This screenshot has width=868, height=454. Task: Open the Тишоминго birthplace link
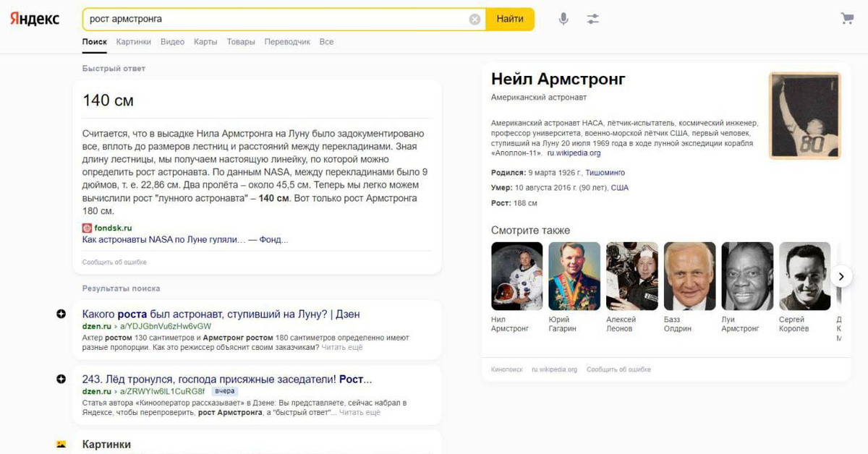coord(605,173)
